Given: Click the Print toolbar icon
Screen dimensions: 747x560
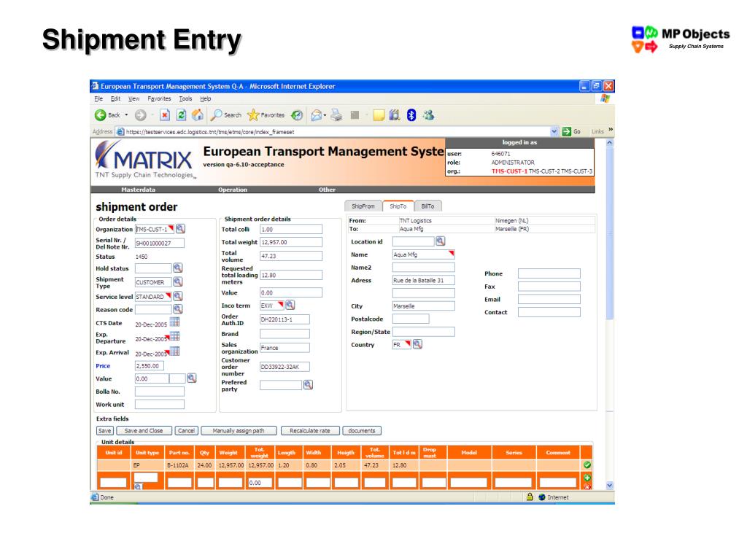Looking at the screenshot, I should 337,115.
